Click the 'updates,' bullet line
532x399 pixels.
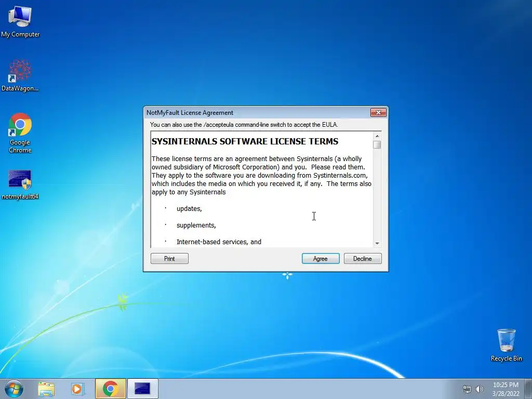(189, 209)
